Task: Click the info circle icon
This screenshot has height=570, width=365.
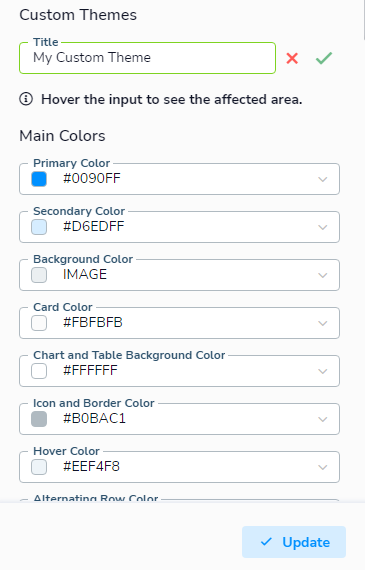Action: [x=26, y=99]
